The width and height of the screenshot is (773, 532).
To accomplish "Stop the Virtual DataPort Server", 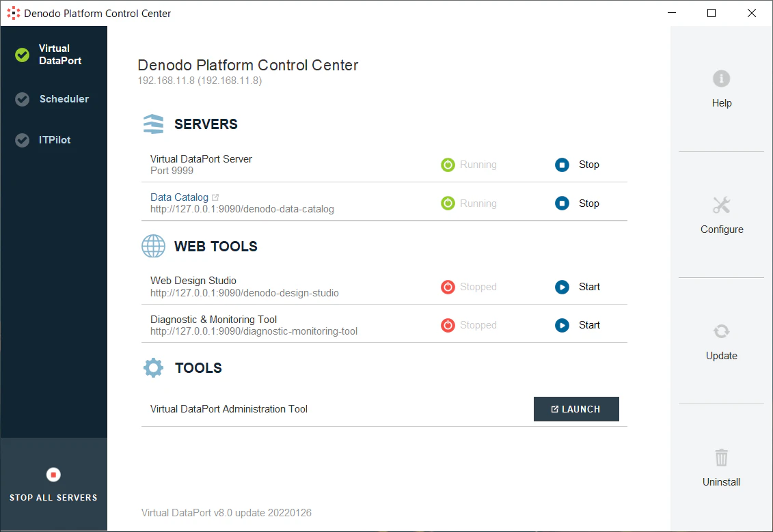I will click(x=577, y=165).
